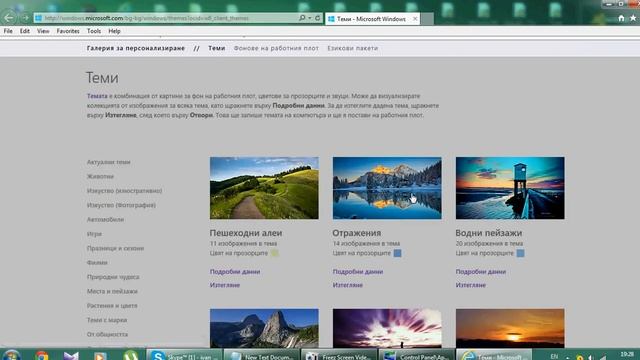Open the File menu
This screenshot has width=640, height=360.
click(x=8, y=31)
